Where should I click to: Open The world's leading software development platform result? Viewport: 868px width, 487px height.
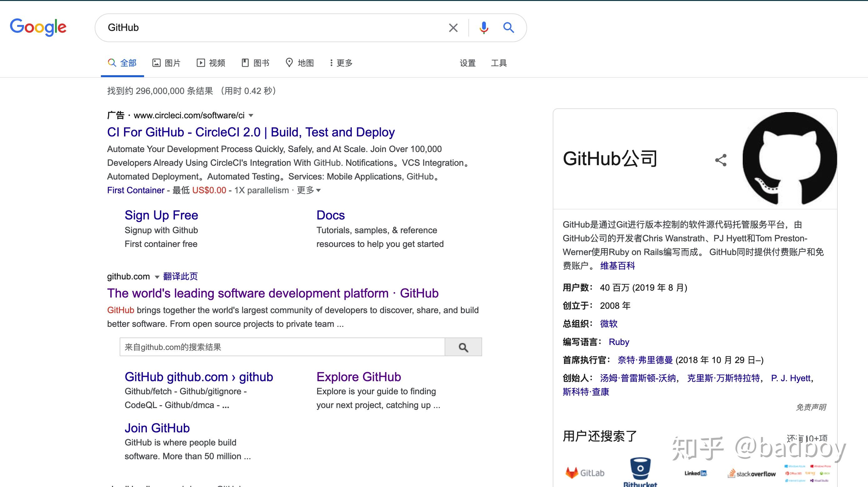click(x=272, y=293)
